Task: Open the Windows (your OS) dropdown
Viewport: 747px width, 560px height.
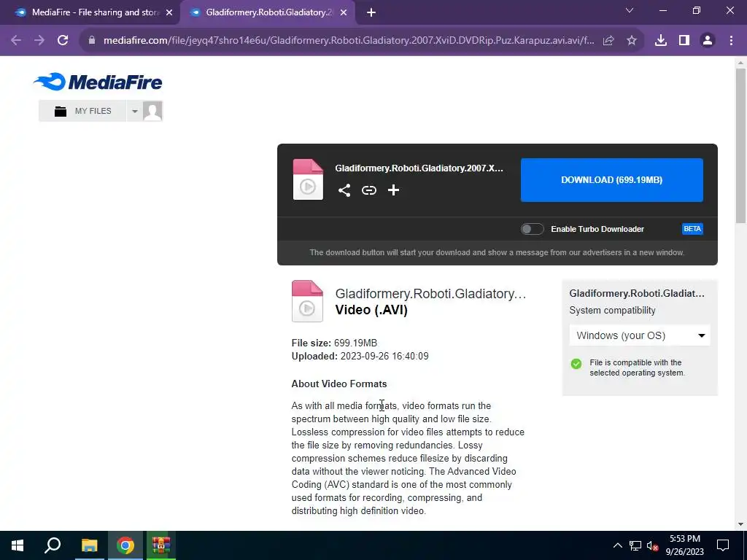Action: click(x=640, y=335)
